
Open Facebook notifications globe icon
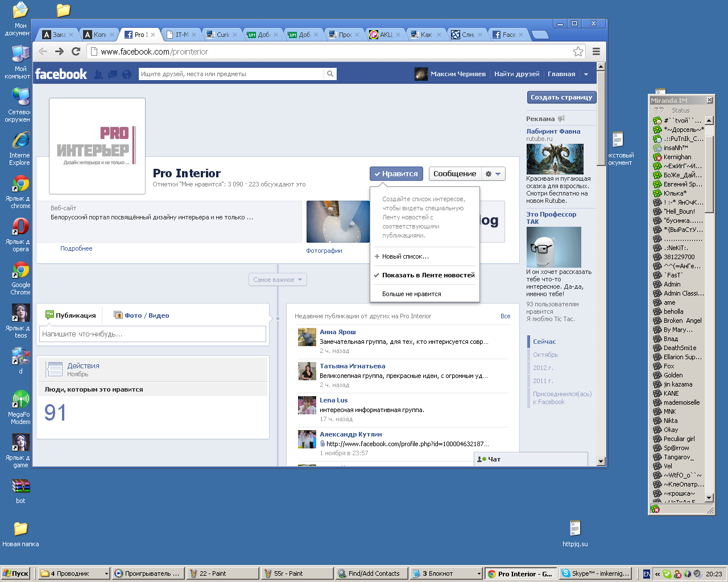[127, 74]
